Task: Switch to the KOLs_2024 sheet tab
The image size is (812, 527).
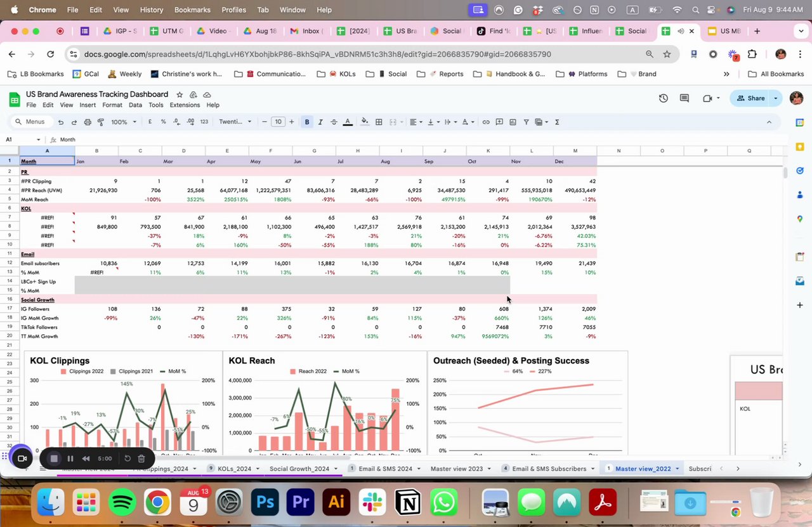Action: tap(235, 469)
